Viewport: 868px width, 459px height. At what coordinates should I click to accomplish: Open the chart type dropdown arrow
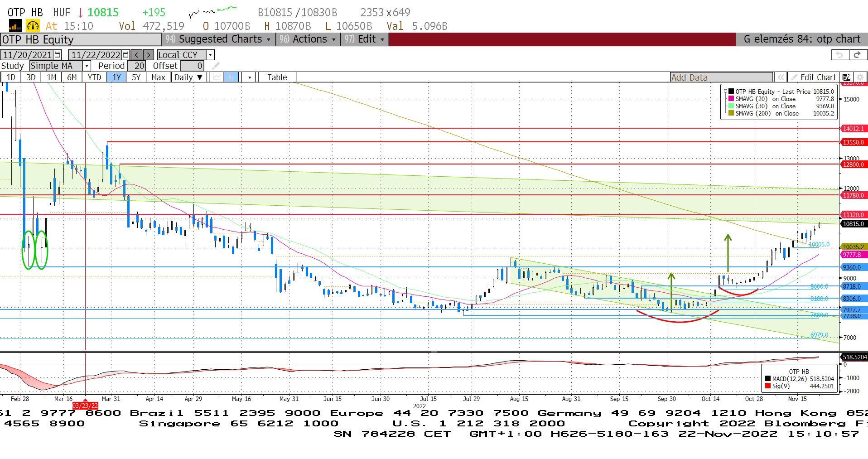[x=250, y=77]
